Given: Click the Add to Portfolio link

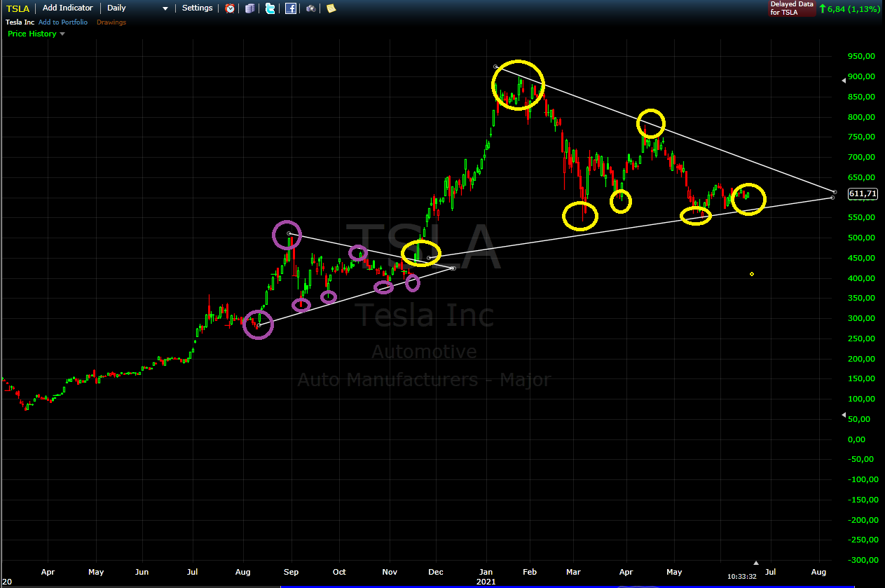Looking at the screenshot, I should [63, 22].
